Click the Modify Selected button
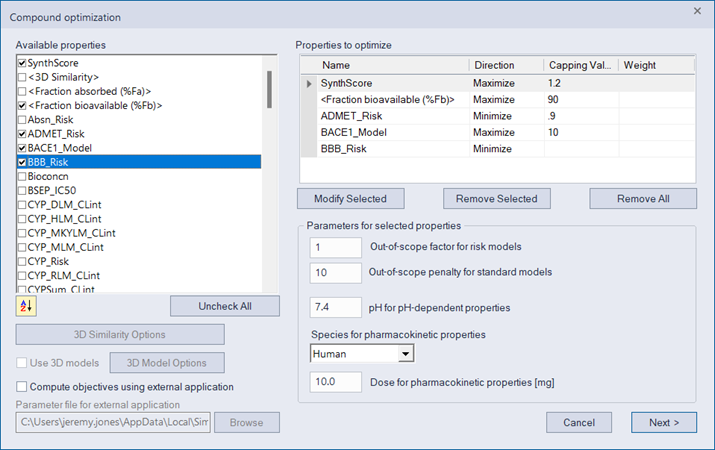Screen dimensions: 715x450 tap(351, 199)
